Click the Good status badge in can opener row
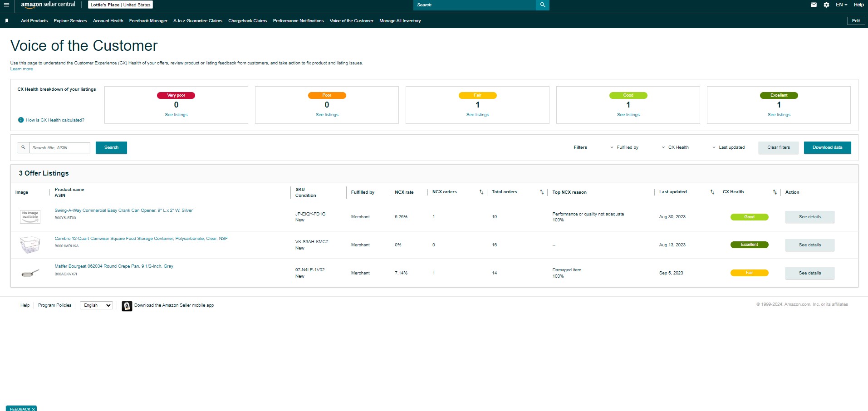This screenshot has height=411, width=868. [749, 217]
